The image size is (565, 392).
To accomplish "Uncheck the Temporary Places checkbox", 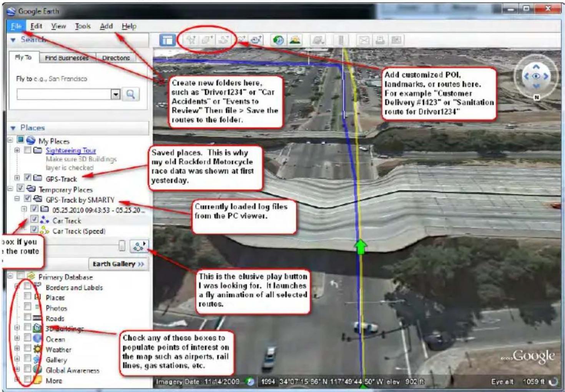I will pos(20,188).
